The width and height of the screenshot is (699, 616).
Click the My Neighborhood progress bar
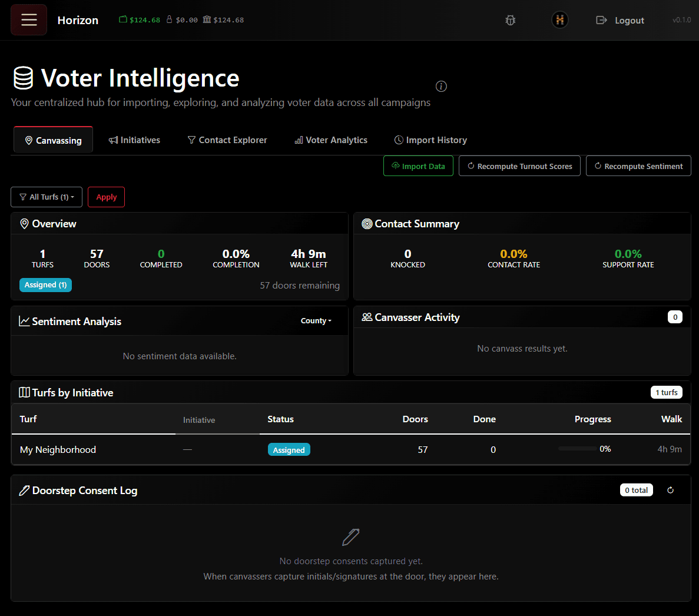pyautogui.click(x=577, y=449)
